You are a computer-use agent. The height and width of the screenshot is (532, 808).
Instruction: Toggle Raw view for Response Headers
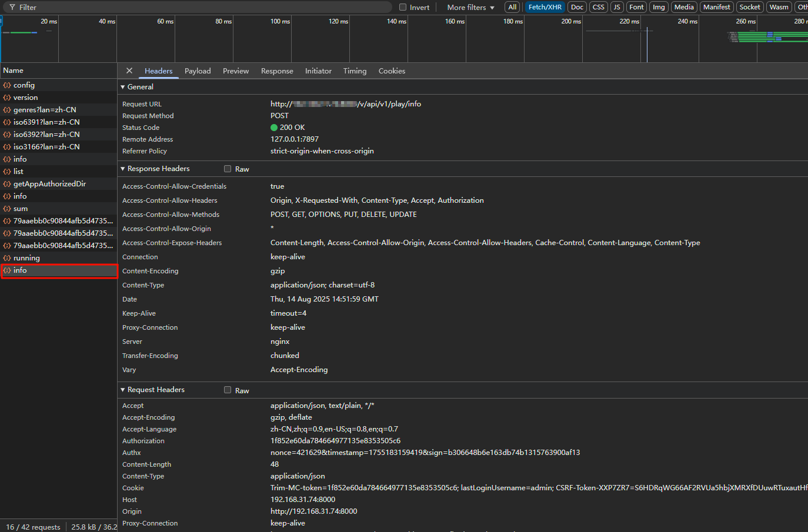click(x=228, y=169)
